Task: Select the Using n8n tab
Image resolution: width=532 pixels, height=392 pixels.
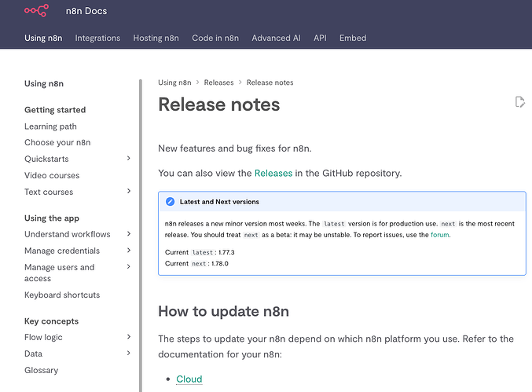Action: (x=43, y=38)
